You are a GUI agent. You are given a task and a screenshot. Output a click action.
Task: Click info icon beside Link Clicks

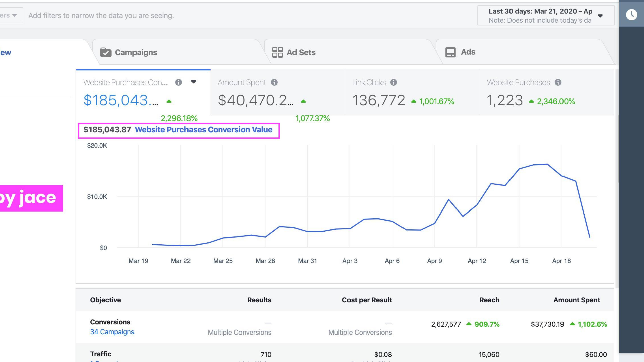[394, 82]
